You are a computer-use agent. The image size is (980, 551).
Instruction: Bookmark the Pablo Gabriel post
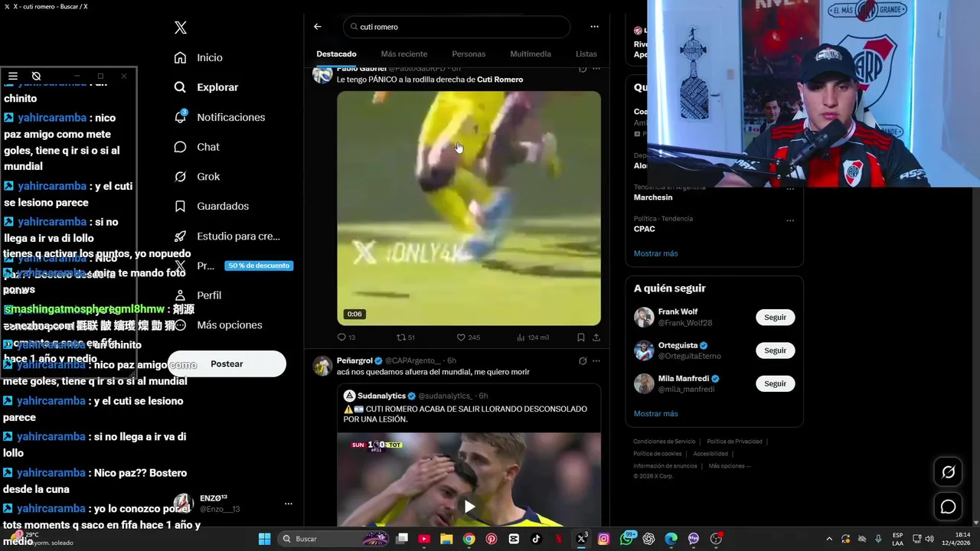[x=581, y=337]
